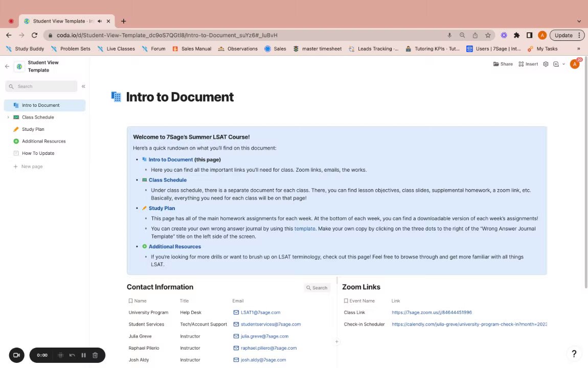The width and height of the screenshot is (588, 368).
Task: Search the Contact Information table
Action: point(317,288)
